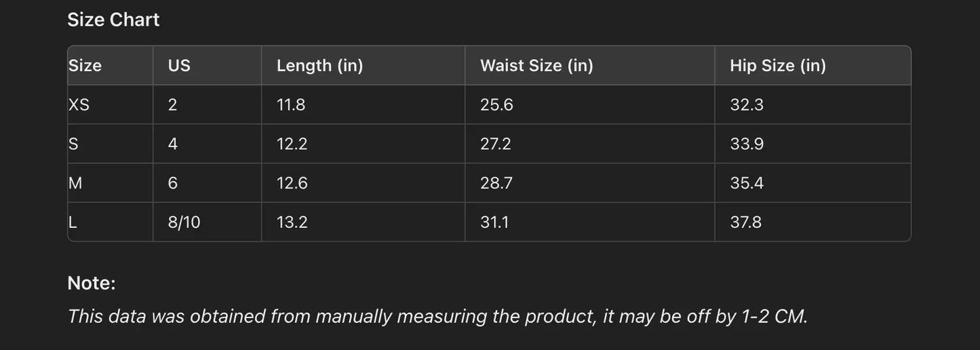Select the M size row label

click(75, 183)
